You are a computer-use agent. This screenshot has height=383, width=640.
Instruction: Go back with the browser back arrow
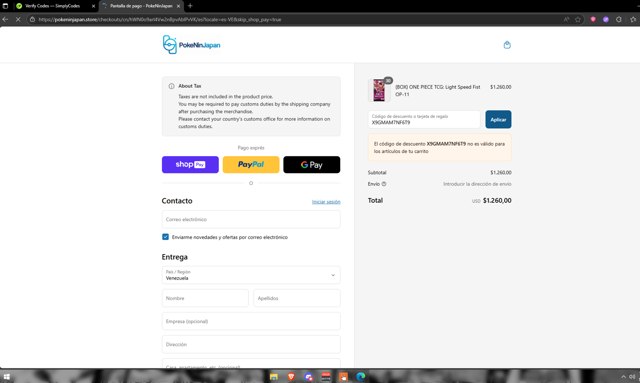pyautogui.click(x=5, y=19)
